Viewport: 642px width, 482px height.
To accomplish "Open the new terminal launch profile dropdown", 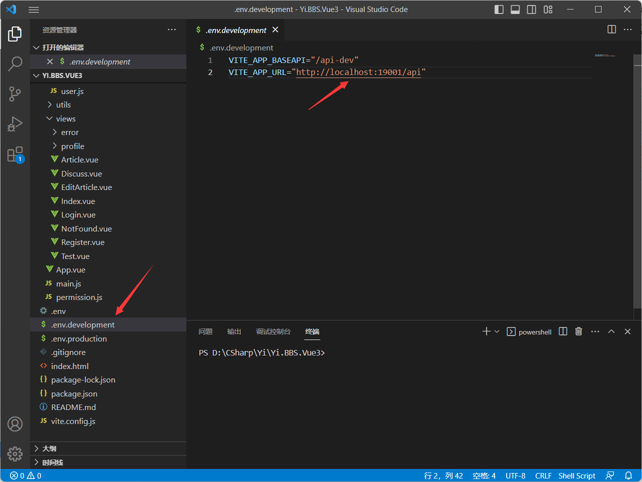I will [x=497, y=331].
